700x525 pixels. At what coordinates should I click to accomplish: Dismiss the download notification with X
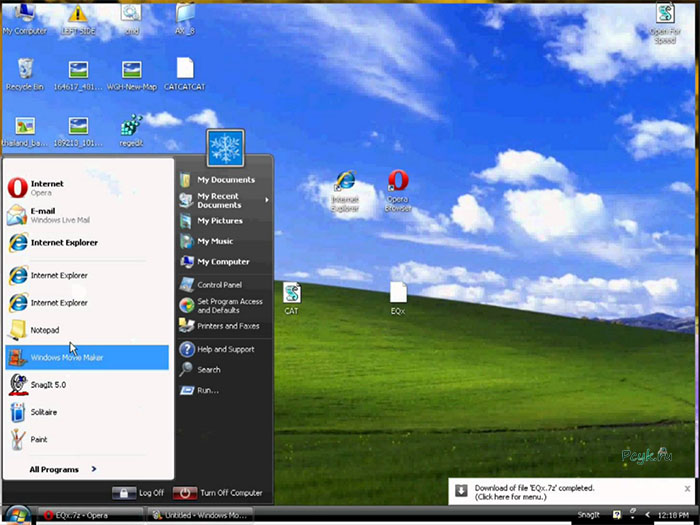688,488
